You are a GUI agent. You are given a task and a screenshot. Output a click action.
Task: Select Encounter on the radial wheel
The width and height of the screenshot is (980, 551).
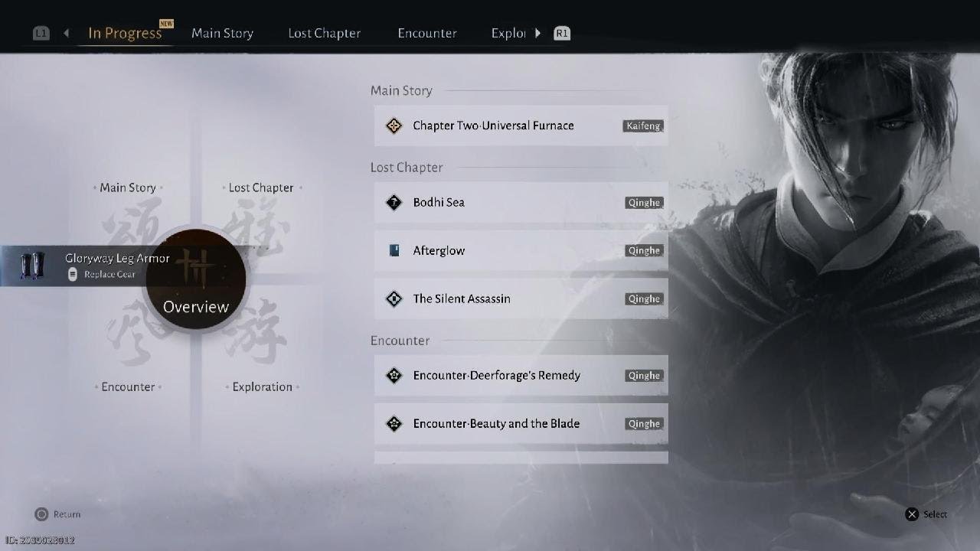128,386
